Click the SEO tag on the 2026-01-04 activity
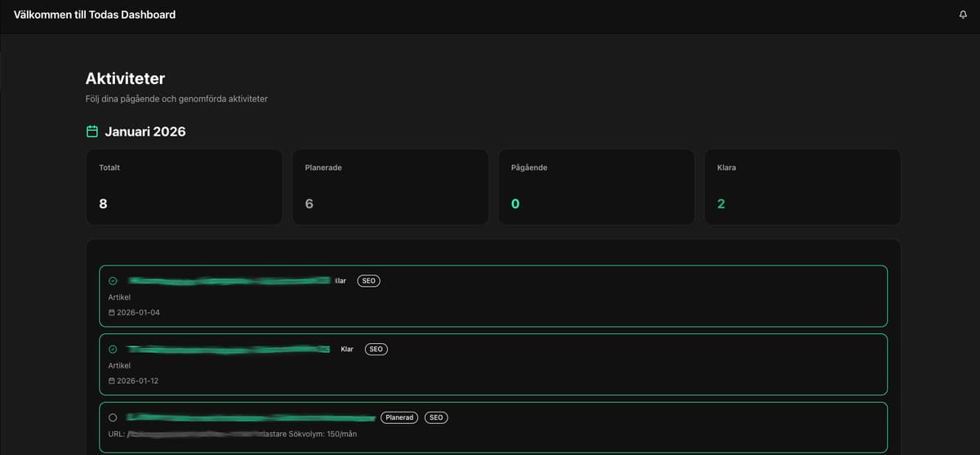This screenshot has height=455, width=980. point(368,281)
